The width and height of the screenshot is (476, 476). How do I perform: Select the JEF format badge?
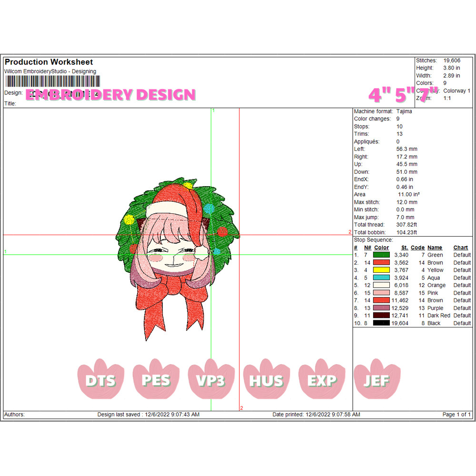point(377,380)
